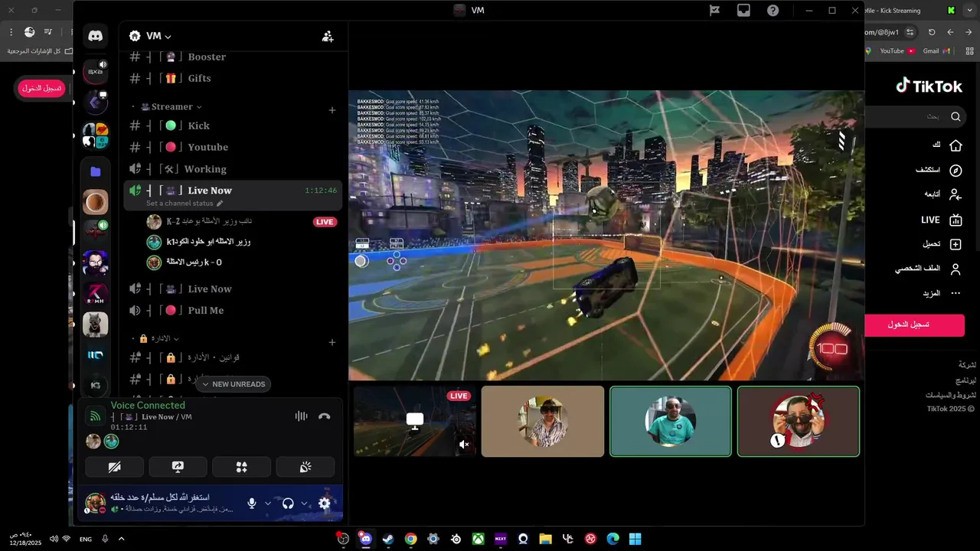The width and height of the screenshot is (980, 551).
Task: Open Gmail bookmark in browser bar
Action: coord(936,51)
